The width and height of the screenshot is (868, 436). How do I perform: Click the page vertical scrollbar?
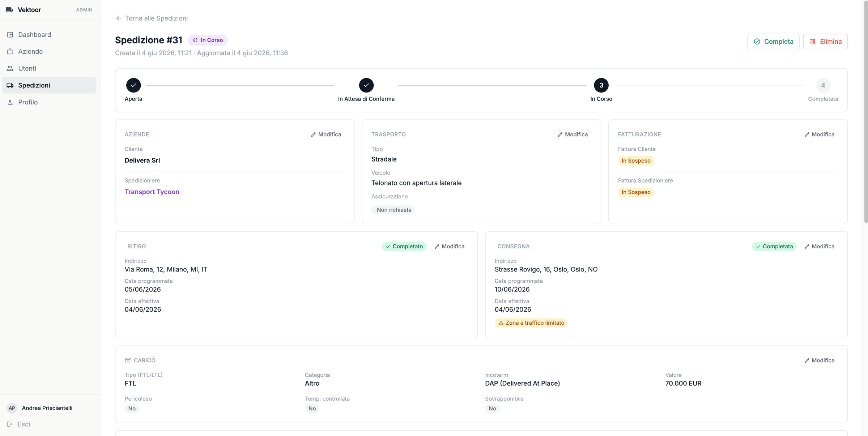pos(865,112)
